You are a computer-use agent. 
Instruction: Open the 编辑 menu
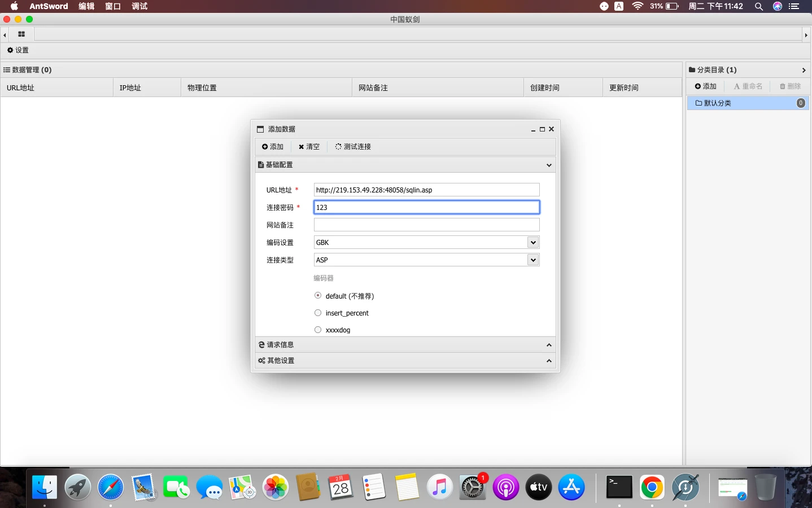click(x=86, y=6)
